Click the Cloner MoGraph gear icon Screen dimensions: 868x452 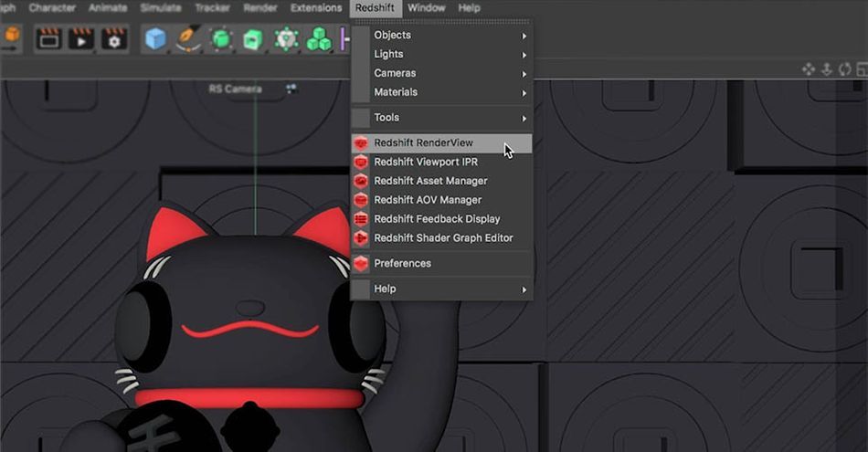(286, 39)
